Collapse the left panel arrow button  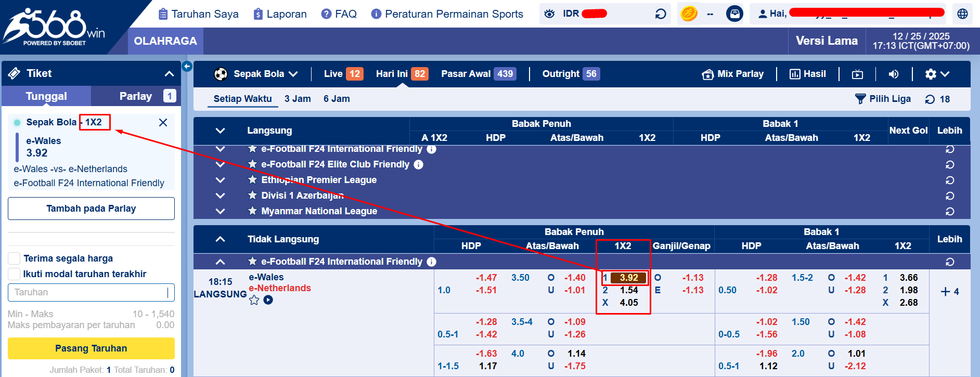pyautogui.click(x=187, y=67)
